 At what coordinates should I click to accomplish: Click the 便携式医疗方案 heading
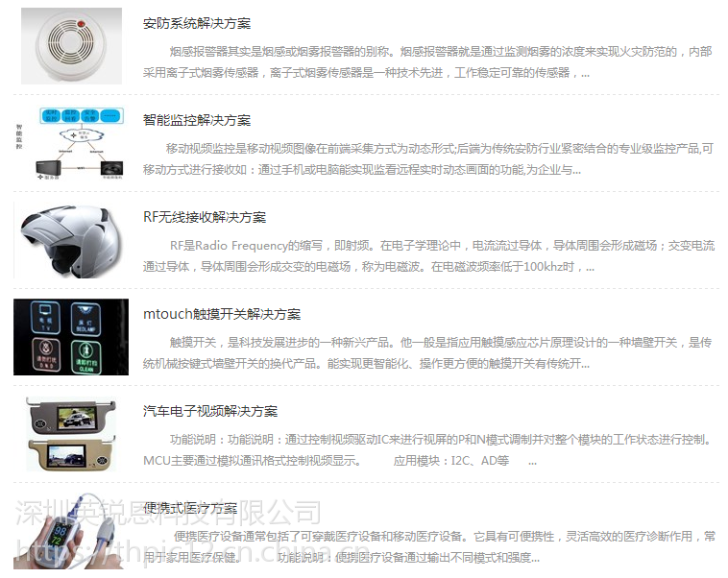190,508
